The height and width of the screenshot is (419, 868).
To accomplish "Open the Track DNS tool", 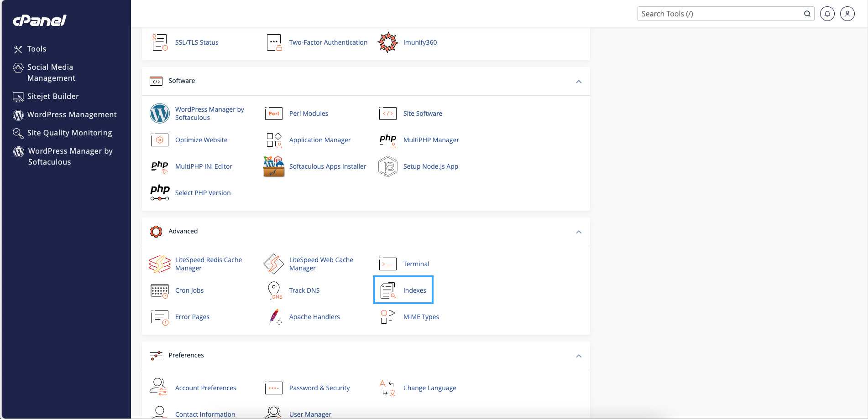I will 304,290.
